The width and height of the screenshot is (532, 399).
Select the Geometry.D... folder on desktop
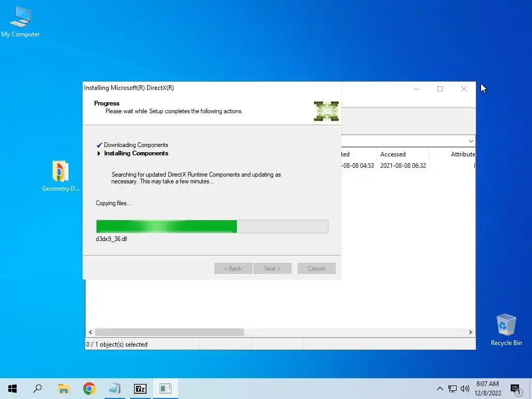[60, 176]
